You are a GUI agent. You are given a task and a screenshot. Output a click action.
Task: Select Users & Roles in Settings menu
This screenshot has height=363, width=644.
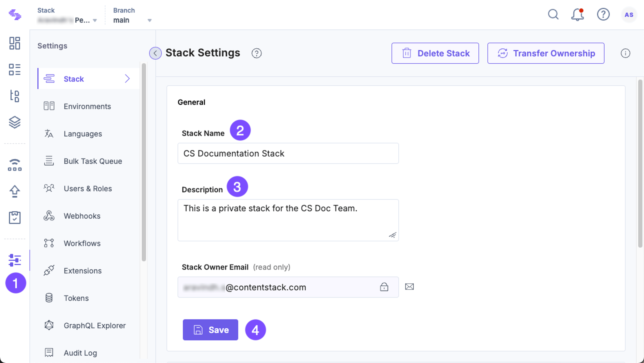coord(89,188)
